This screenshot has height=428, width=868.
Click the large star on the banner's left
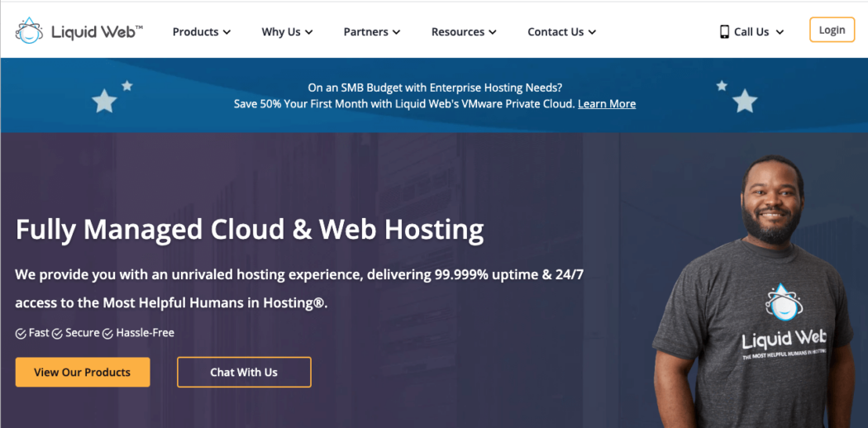[x=104, y=101]
